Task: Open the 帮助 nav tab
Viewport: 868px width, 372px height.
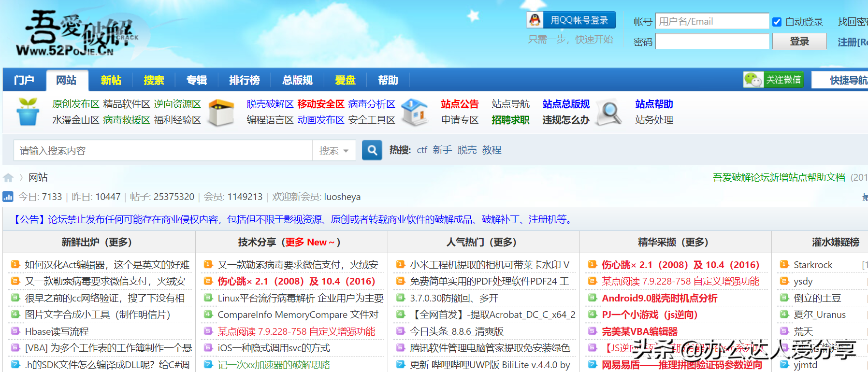Action: tap(388, 80)
